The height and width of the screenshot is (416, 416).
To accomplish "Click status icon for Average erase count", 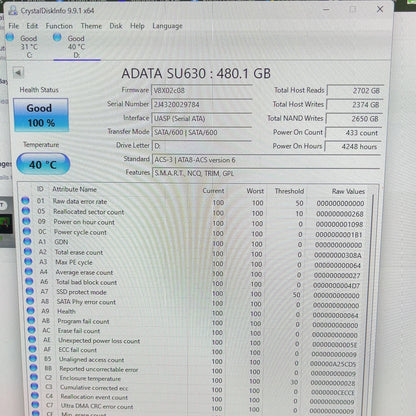I will (29, 271).
